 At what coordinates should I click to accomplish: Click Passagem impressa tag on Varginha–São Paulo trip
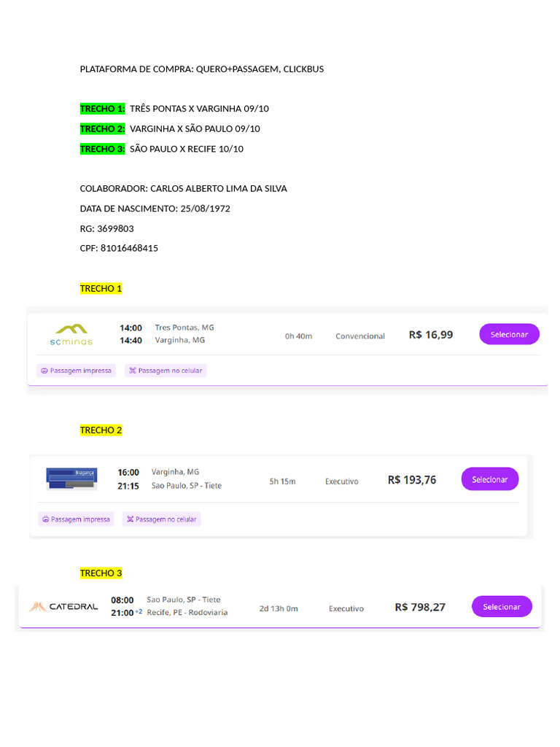(x=76, y=519)
